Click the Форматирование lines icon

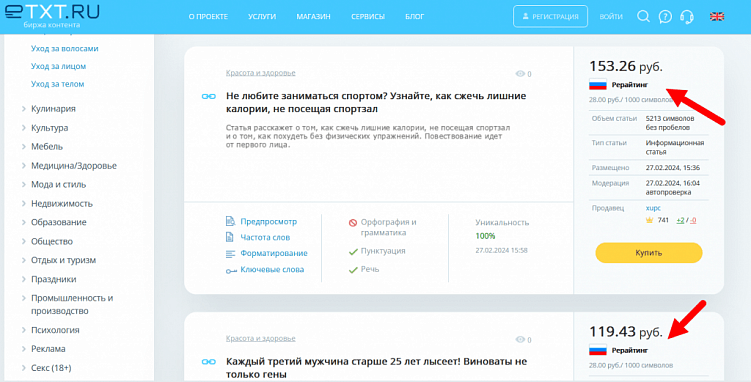[x=230, y=253]
